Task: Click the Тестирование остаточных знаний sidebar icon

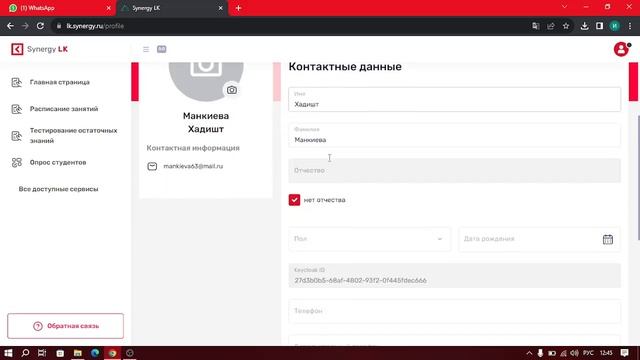Action: pos(16,136)
